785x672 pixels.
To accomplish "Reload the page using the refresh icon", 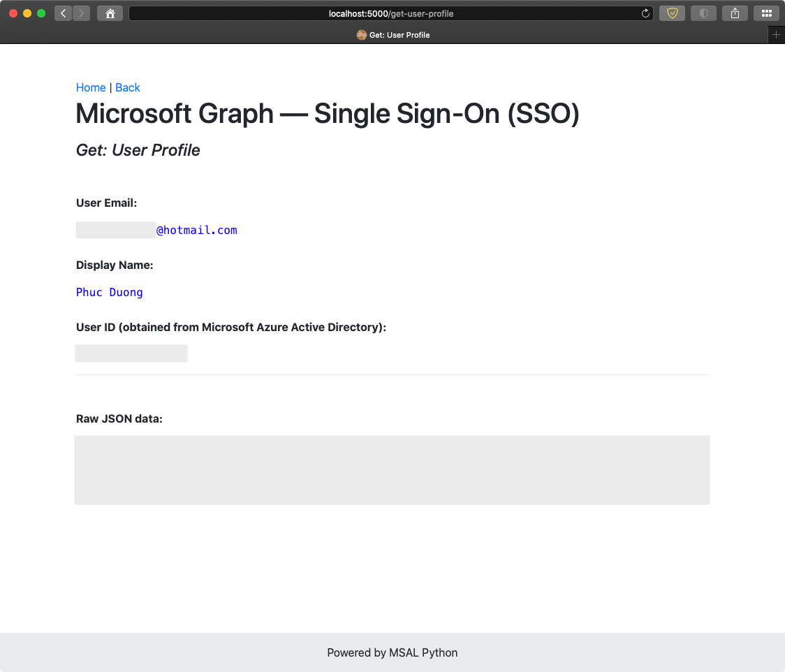I will tap(645, 13).
